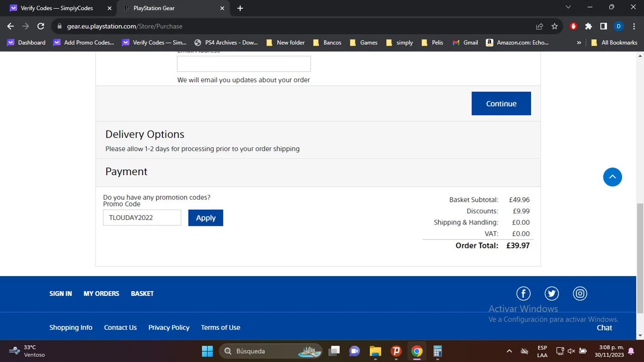
Task: Open the New folder bookmark folder
Action: 286,43
